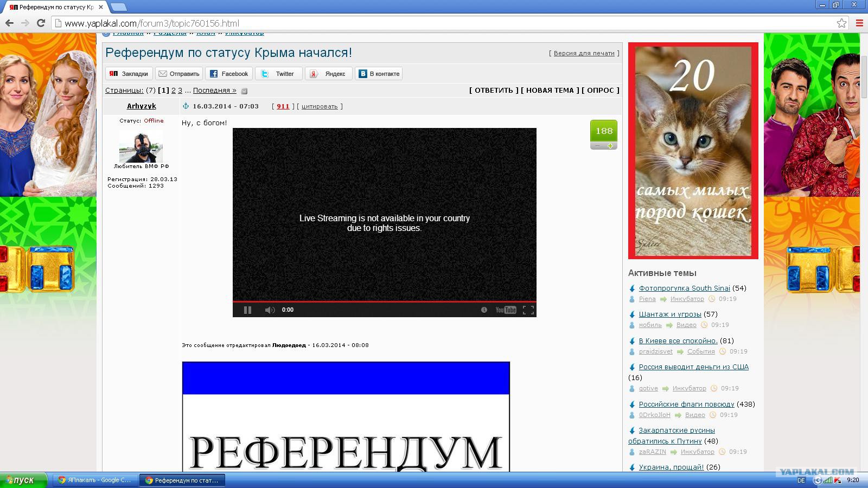Reload the current page
This screenshot has height=488, width=868.
(x=41, y=23)
